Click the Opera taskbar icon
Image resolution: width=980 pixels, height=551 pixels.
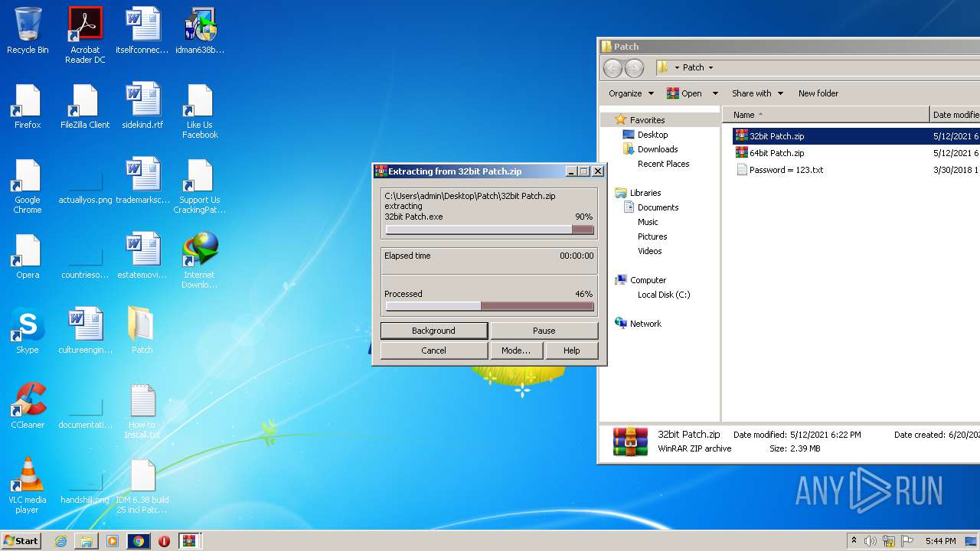(164, 541)
